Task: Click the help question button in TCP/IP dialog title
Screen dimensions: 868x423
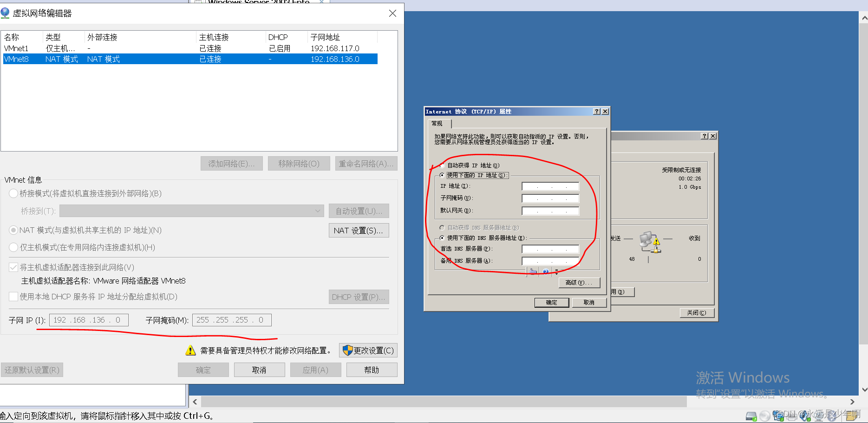Action: click(x=597, y=112)
